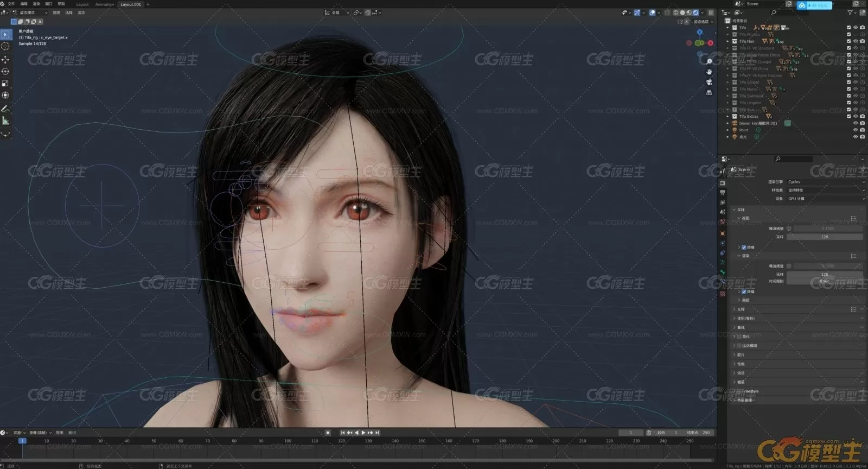Expand the Tifa Extras collection tree row
This screenshot has height=469, width=868.
[728, 116]
